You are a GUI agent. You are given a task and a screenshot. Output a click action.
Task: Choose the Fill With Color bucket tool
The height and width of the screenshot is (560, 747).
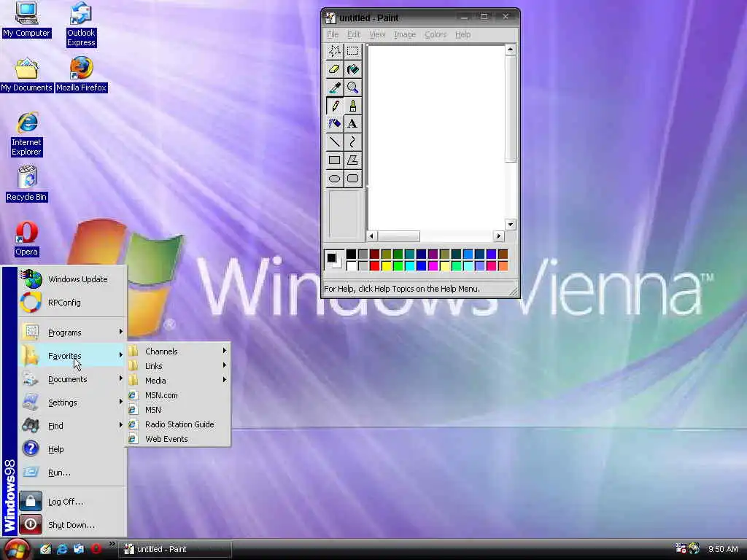[x=352, y=69]
